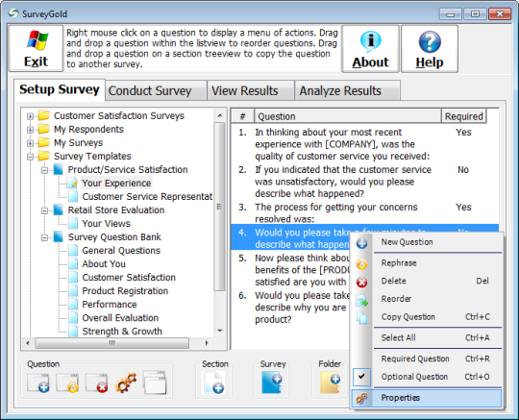Choose Select All from the context menu

pyautogui.click(x=427, y=338)
